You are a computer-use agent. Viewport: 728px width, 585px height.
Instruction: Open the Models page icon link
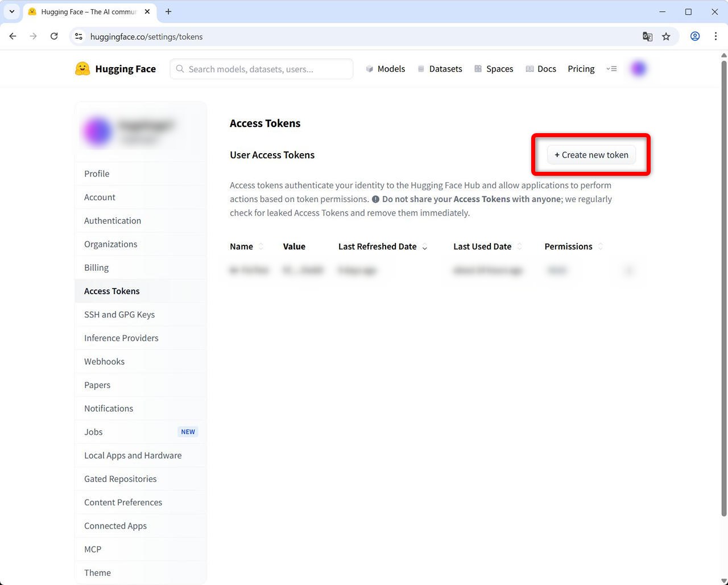[x=370, y=69]
